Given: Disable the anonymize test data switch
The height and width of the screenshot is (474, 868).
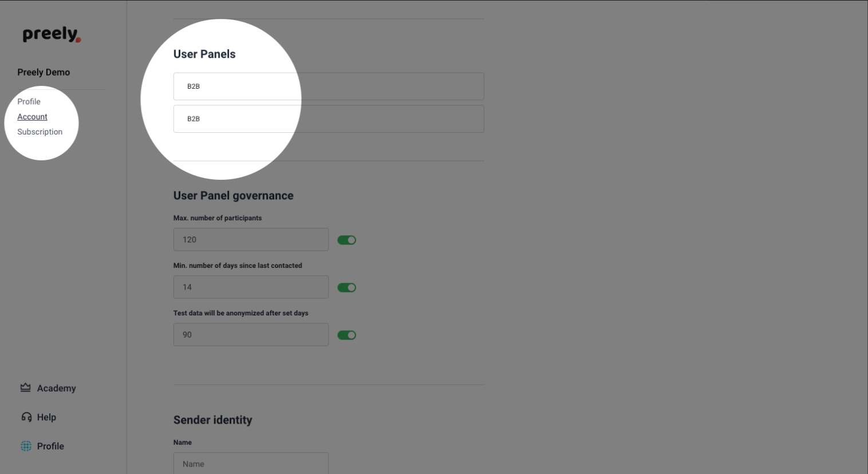Looking at the screenshot, I should pos(346,335).
